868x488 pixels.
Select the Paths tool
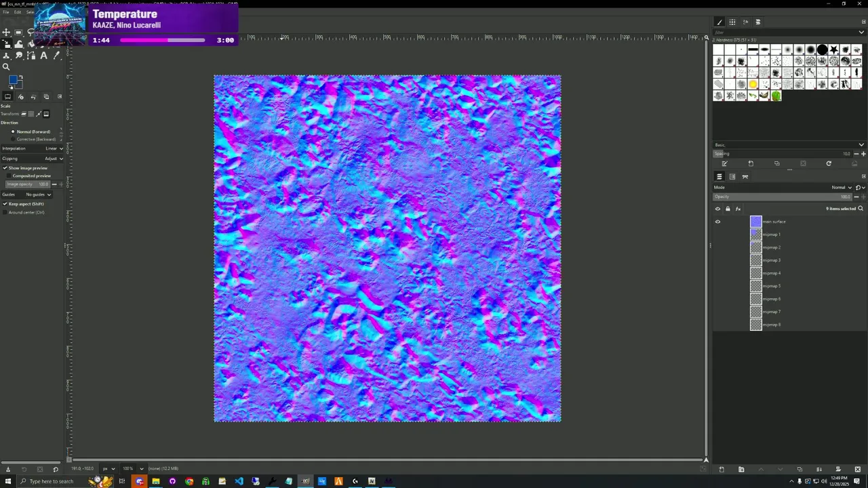[x=31, y=56]
